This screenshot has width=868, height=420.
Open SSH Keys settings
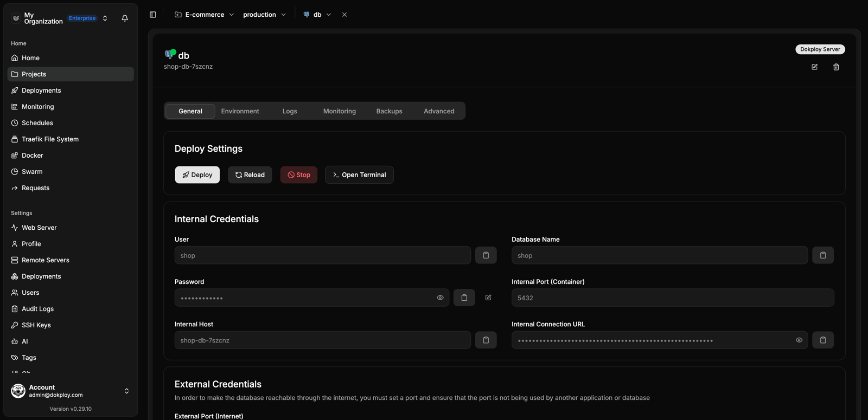tap(71, 325)
